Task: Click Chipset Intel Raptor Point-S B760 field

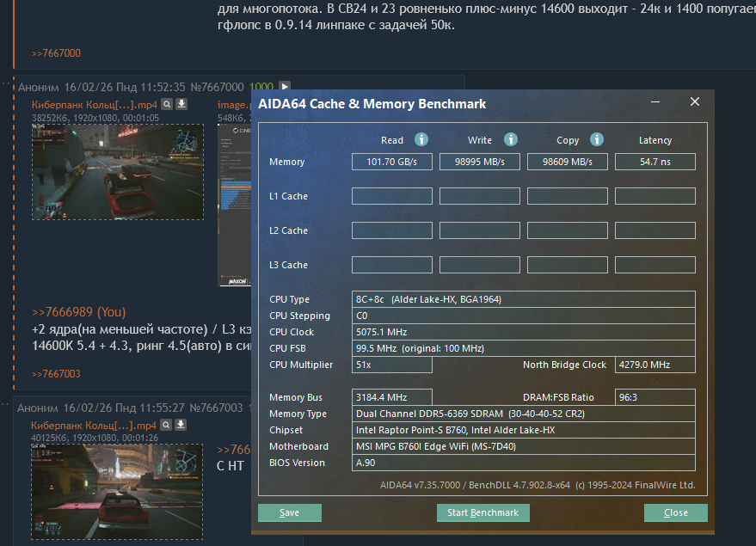Action: click(x=524, y=430)
